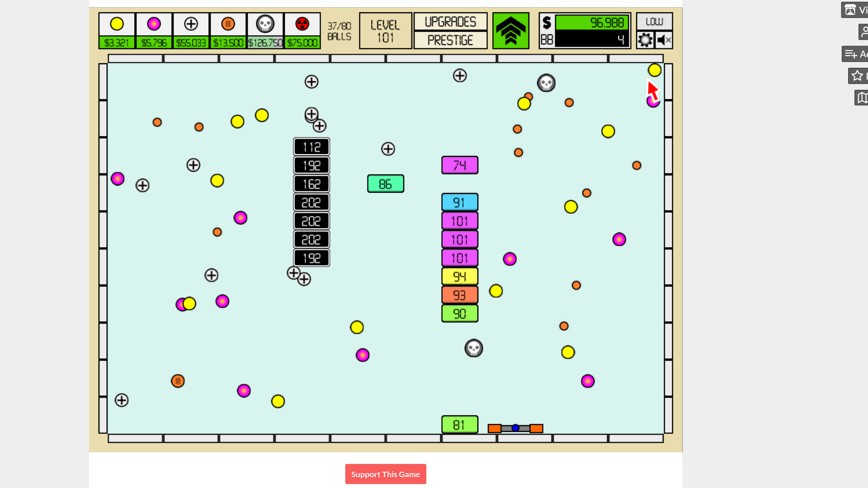Click the prestige rank upgrade arrow icon
The width and height of the screenshot is (868, 488).
tap(511, 30)
